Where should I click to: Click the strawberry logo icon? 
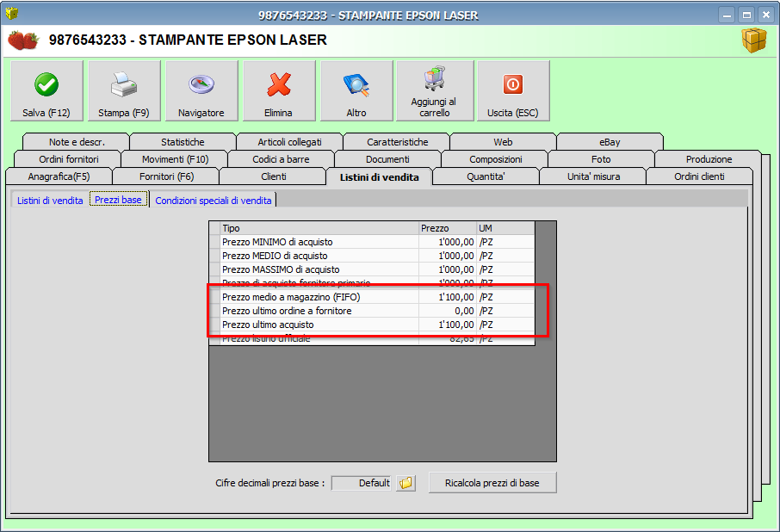click(23, 40)
